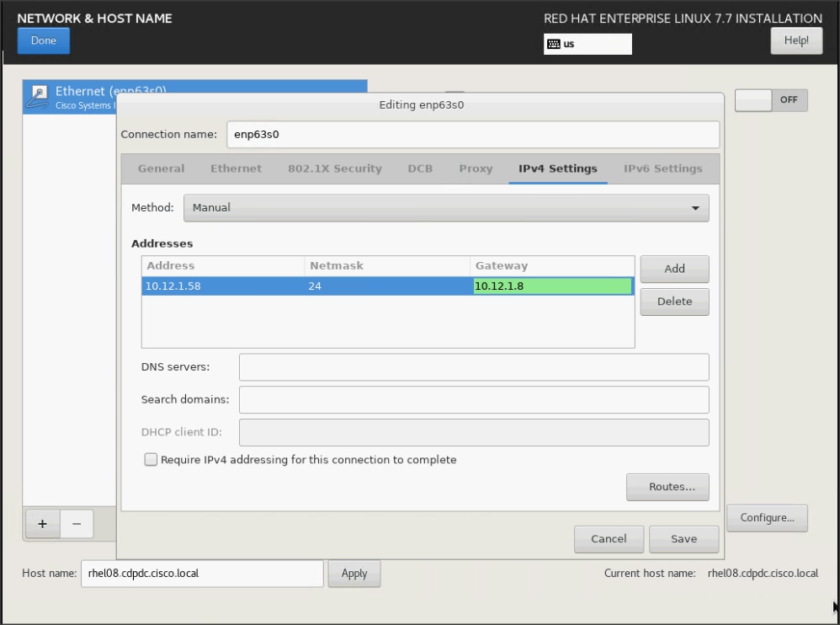Click the Connection name field

[x=472, y=135]
